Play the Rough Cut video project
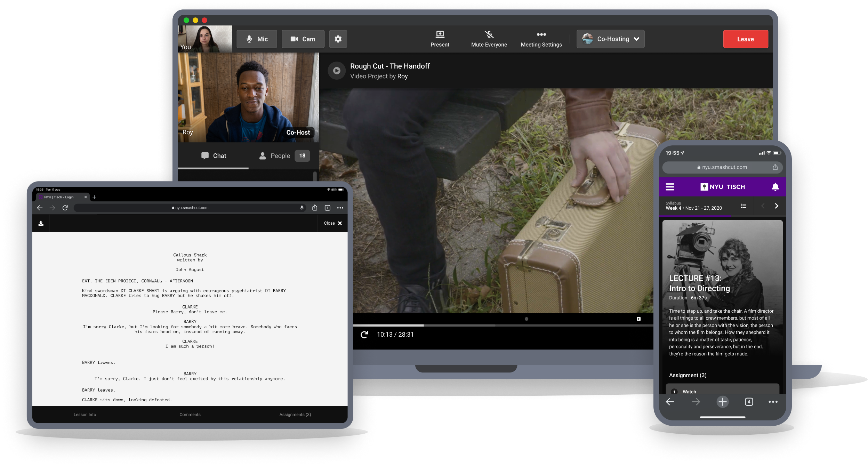This screenshot has width=868, height=466. pos(336,71)
